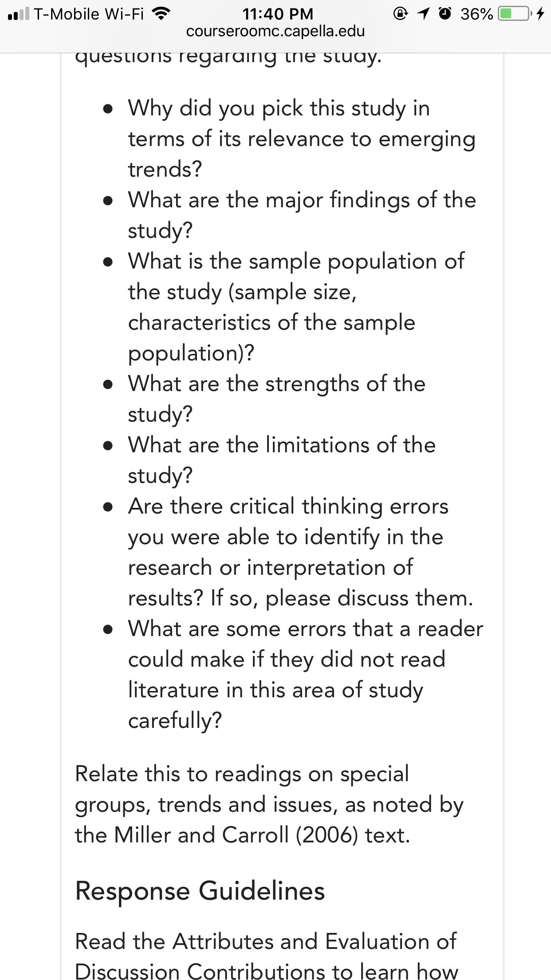This screenshot has height=980, width=551.
Task: Tap the location services arrow icon
Action: [424, 14]
